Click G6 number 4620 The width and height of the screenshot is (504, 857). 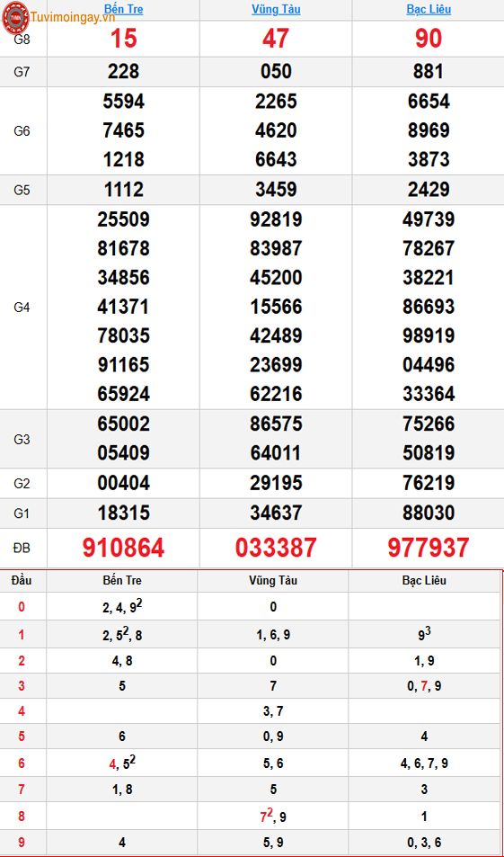(276, 130)
